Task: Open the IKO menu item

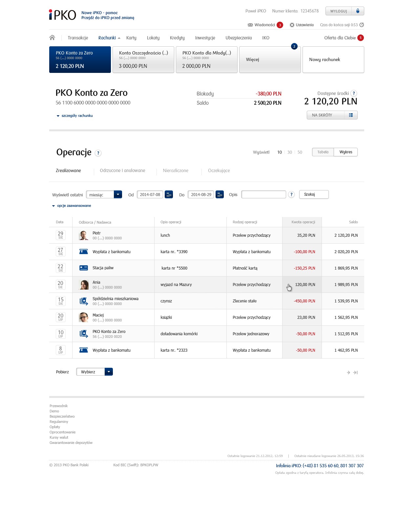Action: [x=266, y=38]
